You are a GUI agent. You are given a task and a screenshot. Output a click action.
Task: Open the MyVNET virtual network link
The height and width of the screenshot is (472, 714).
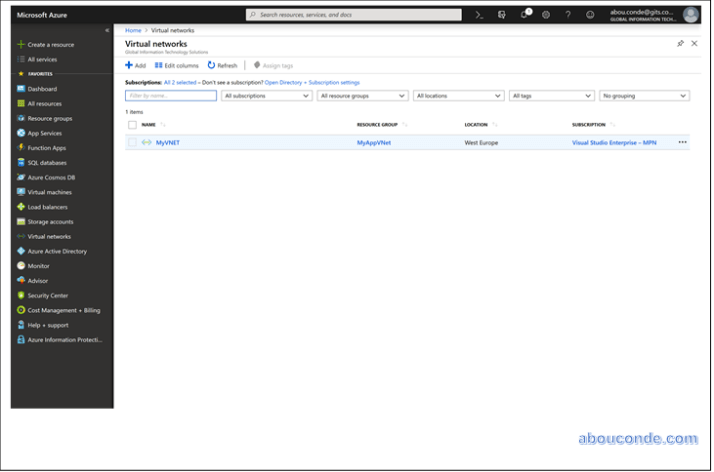tap(167, 143)
